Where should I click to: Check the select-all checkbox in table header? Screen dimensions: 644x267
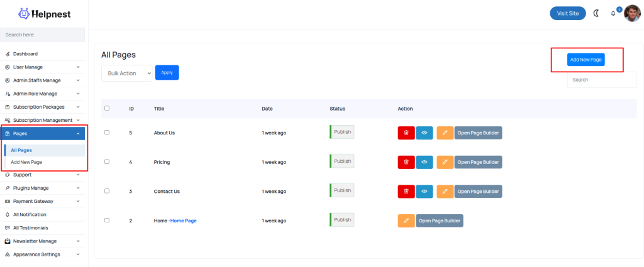coord(107,108)
